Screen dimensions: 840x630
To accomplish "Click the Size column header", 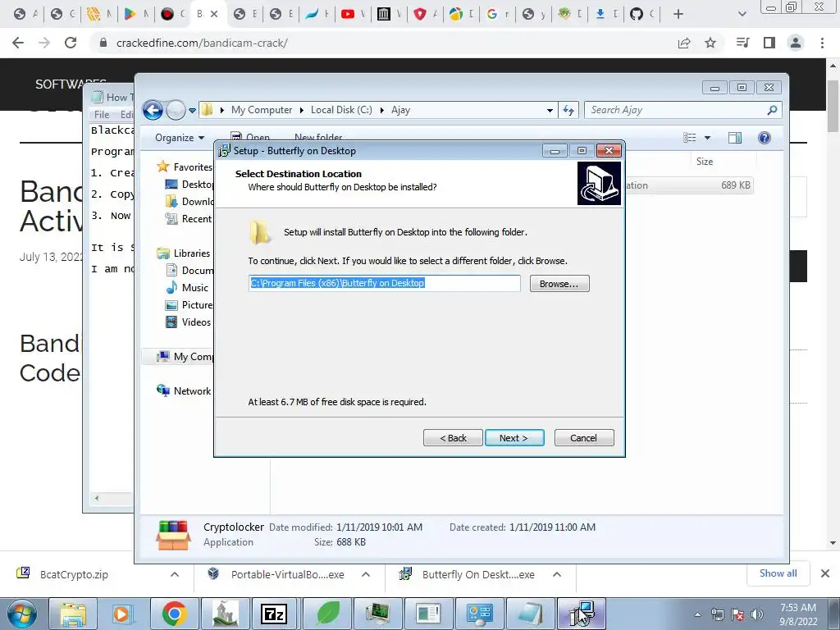I will coord(705,162).
